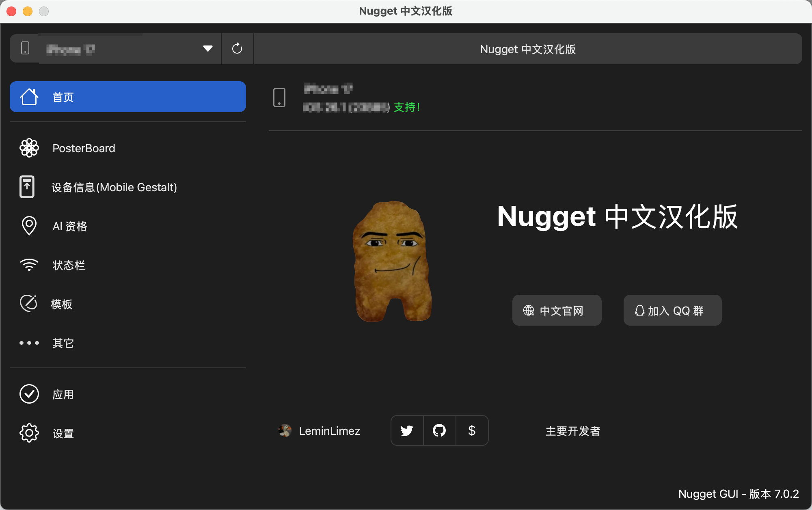
Task: Click the nugget mascot image
Action: (x=392, y=261)
